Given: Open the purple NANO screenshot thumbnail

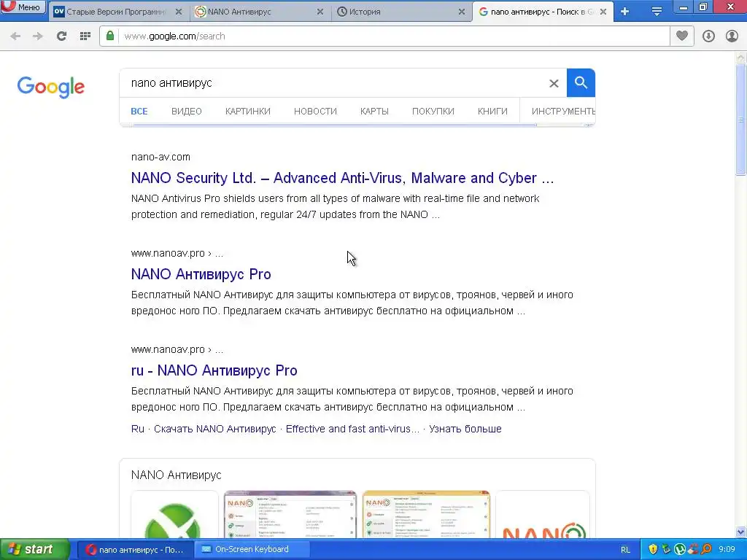Looking at the screenshot, I should (290, 516).
